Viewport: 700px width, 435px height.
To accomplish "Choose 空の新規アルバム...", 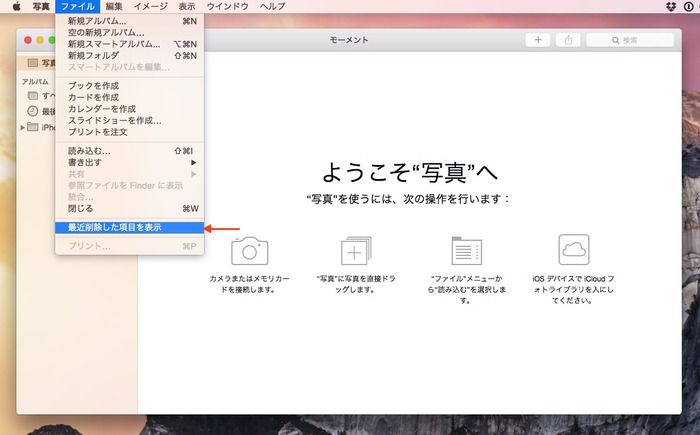I will pos(129,33).
